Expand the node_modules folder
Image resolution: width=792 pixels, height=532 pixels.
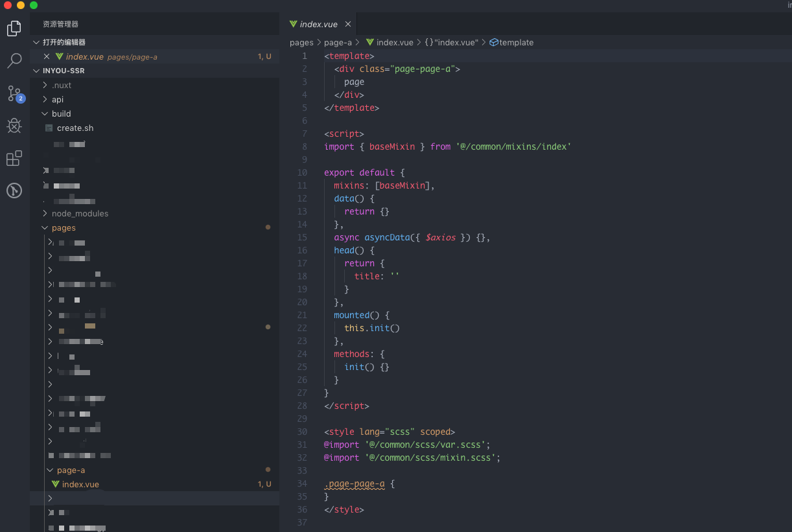pyautogui.click(x=80, y=214)
